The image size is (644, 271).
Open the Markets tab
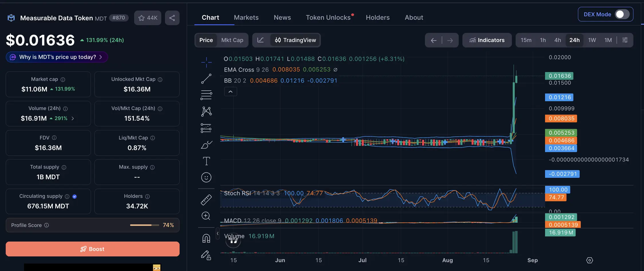click(x=246, y=17)
